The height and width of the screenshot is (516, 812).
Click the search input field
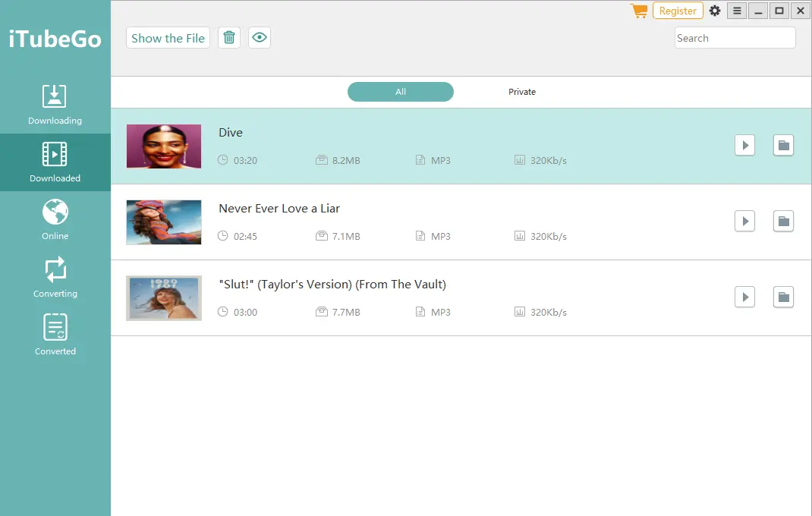pyautogui.click(x=734, y=37)
